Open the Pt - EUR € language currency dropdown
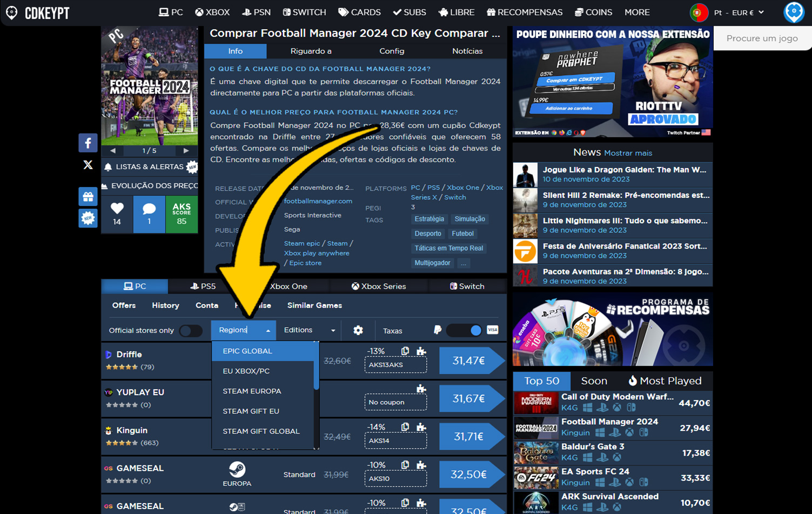The height and width of the screenshot is (514, 812). point(739,12)
